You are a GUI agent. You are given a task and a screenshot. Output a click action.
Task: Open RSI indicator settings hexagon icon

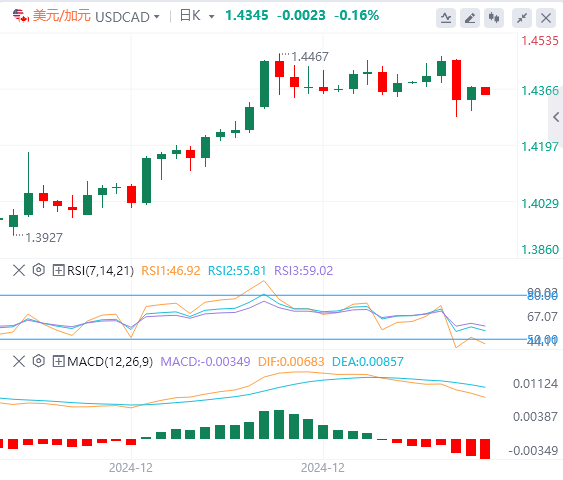pyautogui.click(x=39, y=270)
